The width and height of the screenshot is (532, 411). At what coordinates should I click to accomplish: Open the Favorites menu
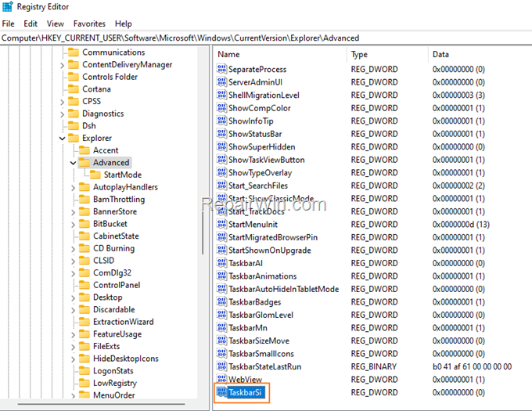[89, 23]
